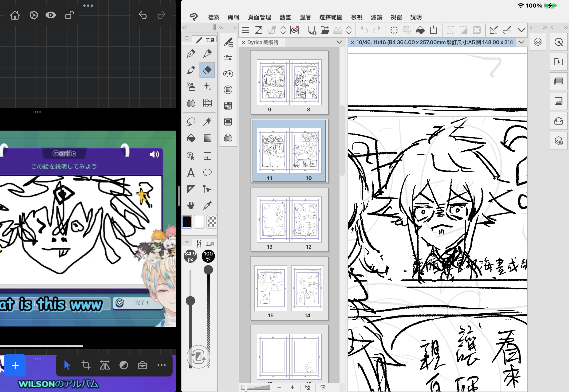569x392 pixels.
Task: Open the page 13-12 spread thumbnail
Action: pyautogui.click(x=289, y=220)
